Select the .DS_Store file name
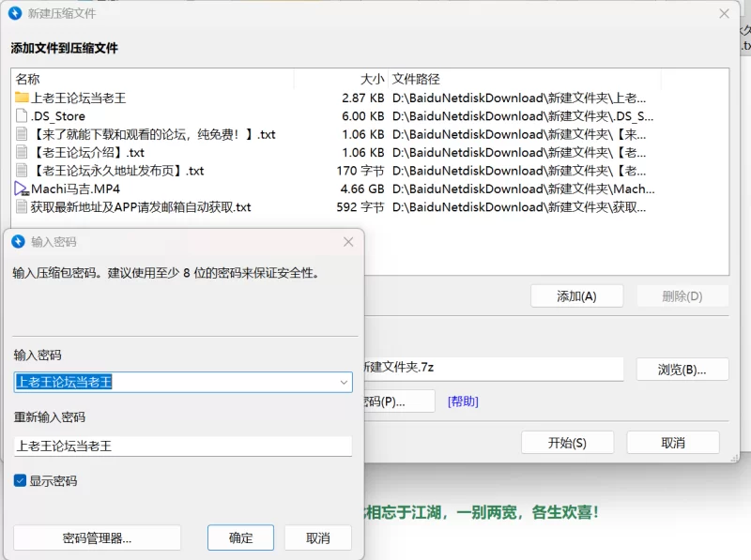 tap(58, 116)
